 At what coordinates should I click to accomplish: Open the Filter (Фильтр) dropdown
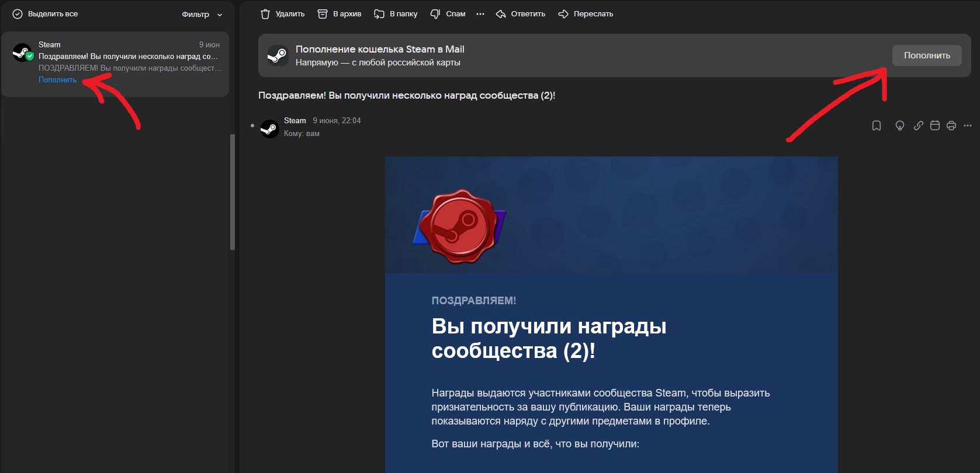point(202,14)
